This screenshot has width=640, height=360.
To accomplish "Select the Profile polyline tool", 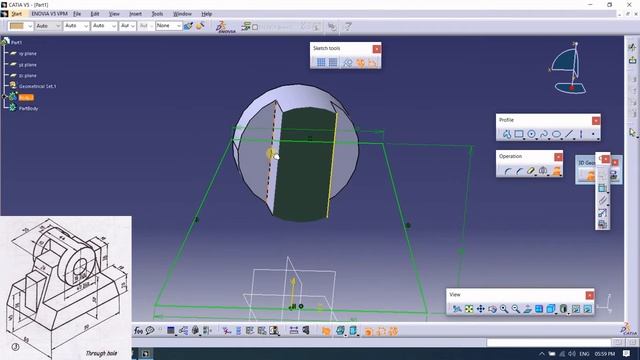I will click(507, 134).
